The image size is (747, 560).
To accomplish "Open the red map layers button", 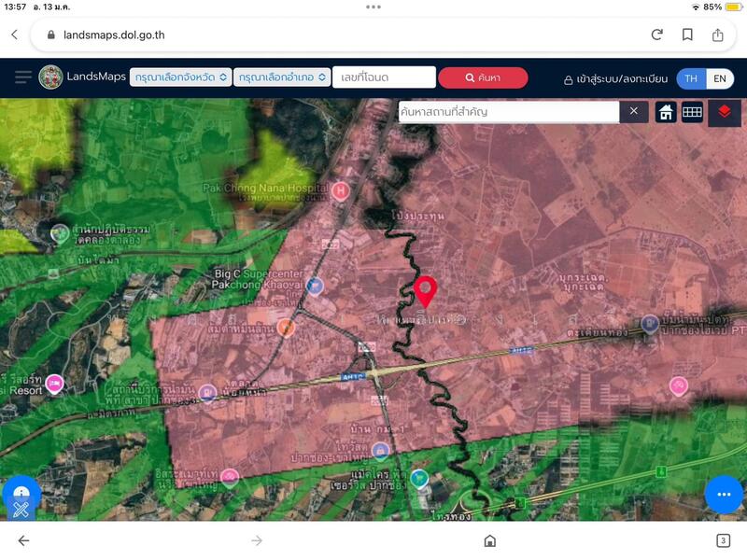I will point(725,112).
